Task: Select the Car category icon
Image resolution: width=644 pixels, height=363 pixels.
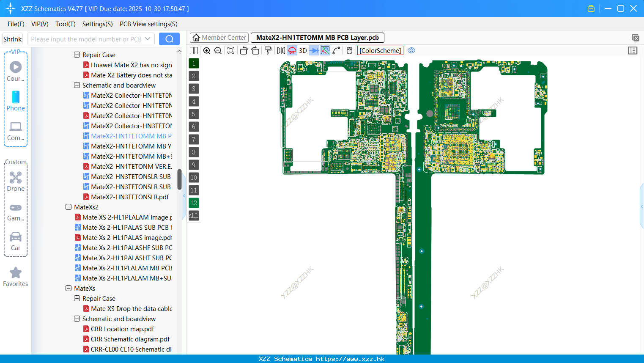Action: [16, 241]
